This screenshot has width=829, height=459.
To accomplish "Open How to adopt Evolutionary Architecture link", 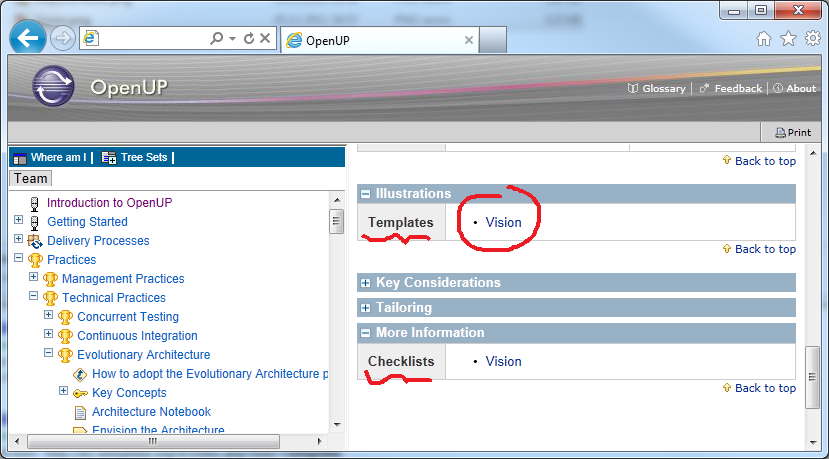I will (210, 374).
